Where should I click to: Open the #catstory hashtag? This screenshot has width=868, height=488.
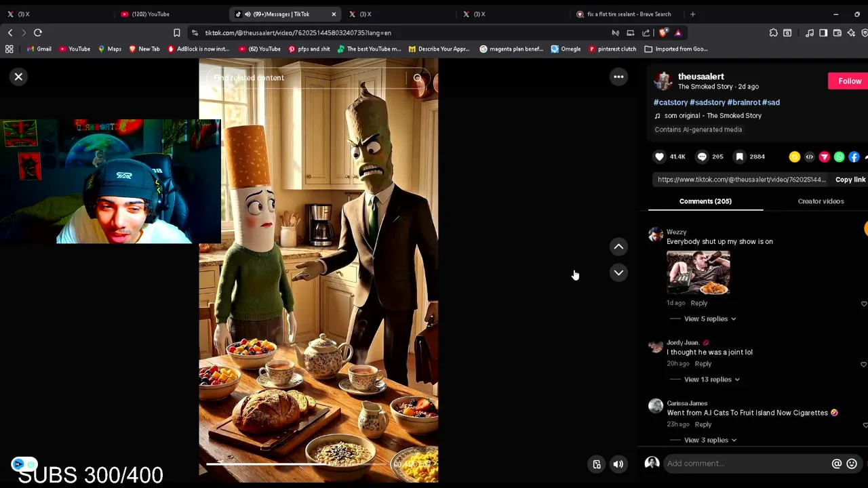click(x=671, y=102)
